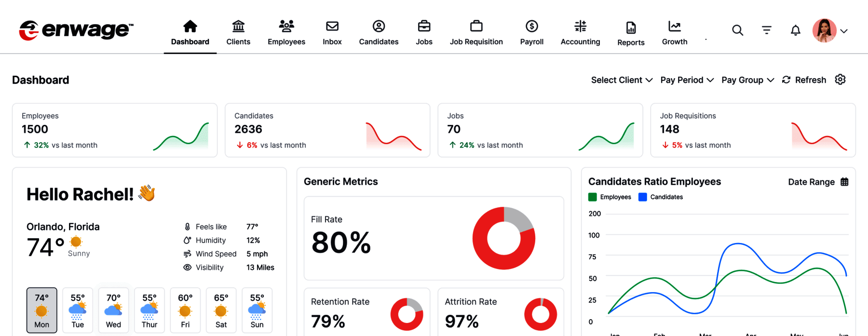Expand the Pay Group dropdown
The height and width of the screenshot is (336, 868).
747,80
